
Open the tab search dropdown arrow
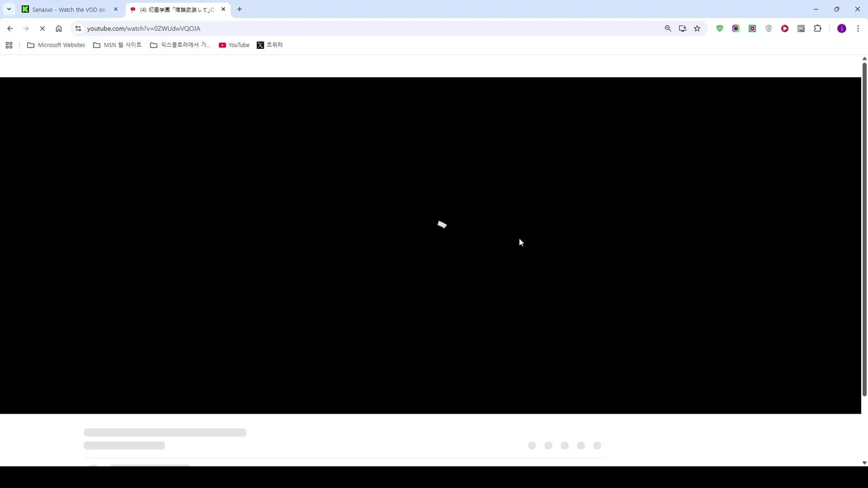(9, 9)
